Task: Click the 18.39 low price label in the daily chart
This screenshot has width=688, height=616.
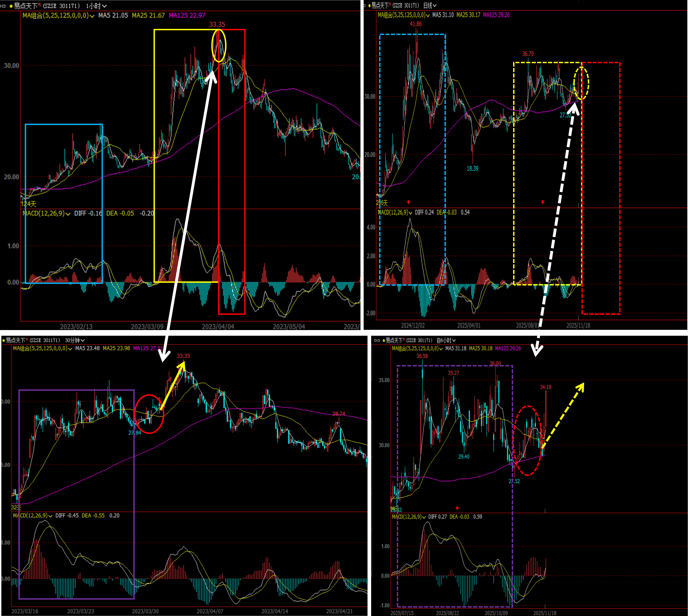Action: (x=472, y=169)
